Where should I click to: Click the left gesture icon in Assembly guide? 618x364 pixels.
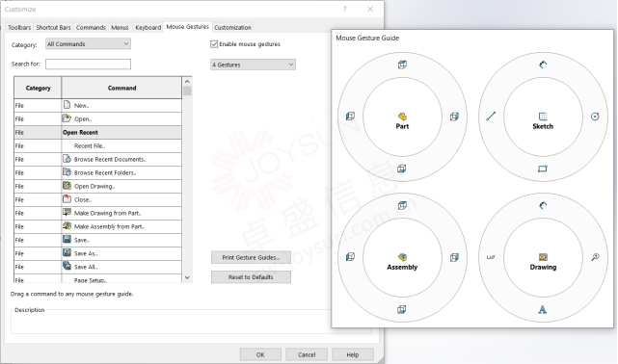[350, 257]
